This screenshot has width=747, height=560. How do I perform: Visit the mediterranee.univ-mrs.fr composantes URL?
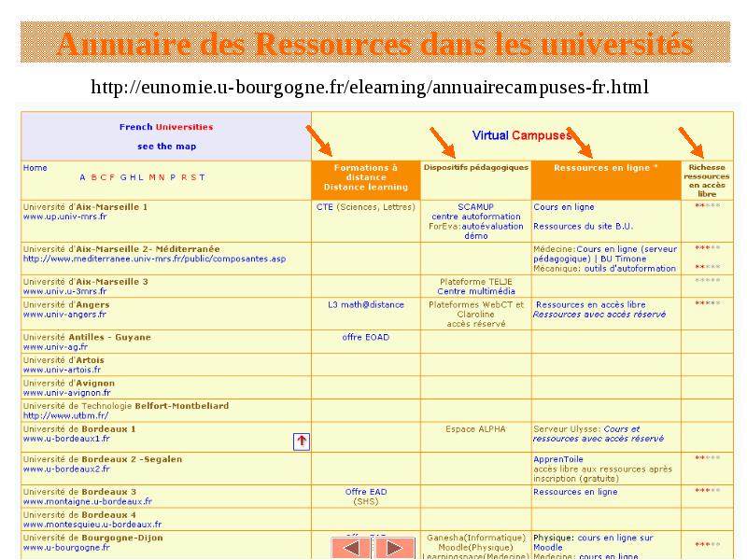[x=154, y=259]
